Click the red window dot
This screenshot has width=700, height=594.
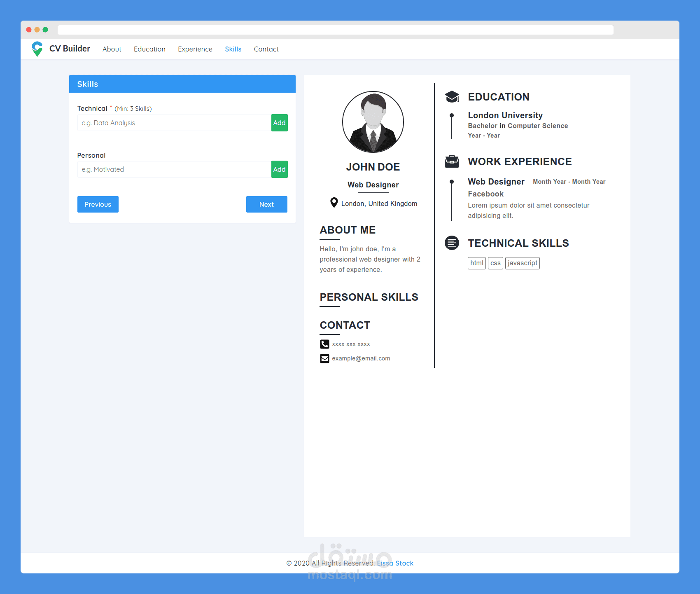[x=29, y=30]
